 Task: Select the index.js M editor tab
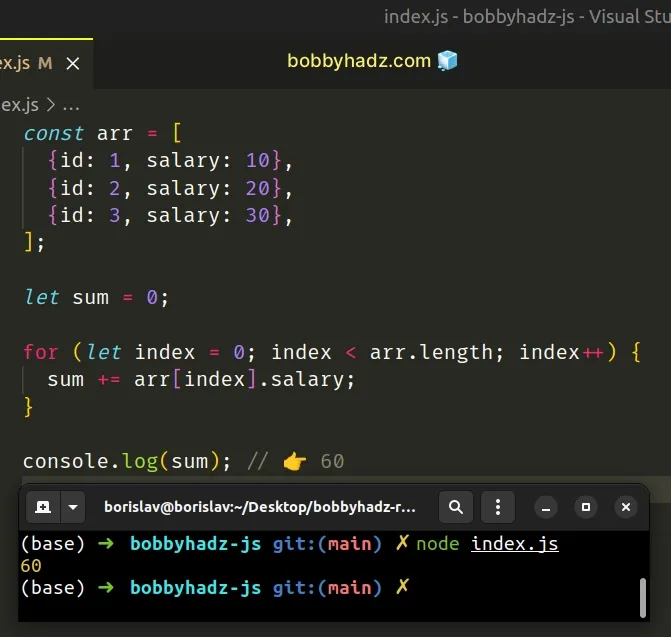click(46, 64)
